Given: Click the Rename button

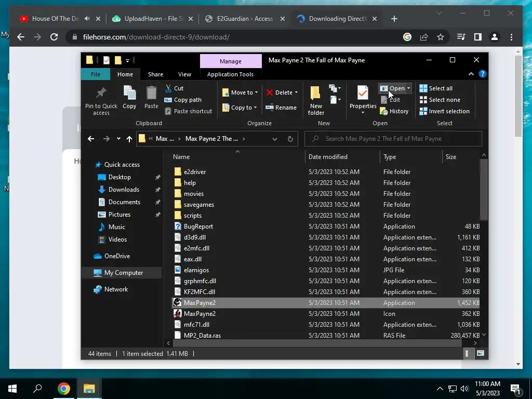Looking at the screenshot, I should (281, 108).
